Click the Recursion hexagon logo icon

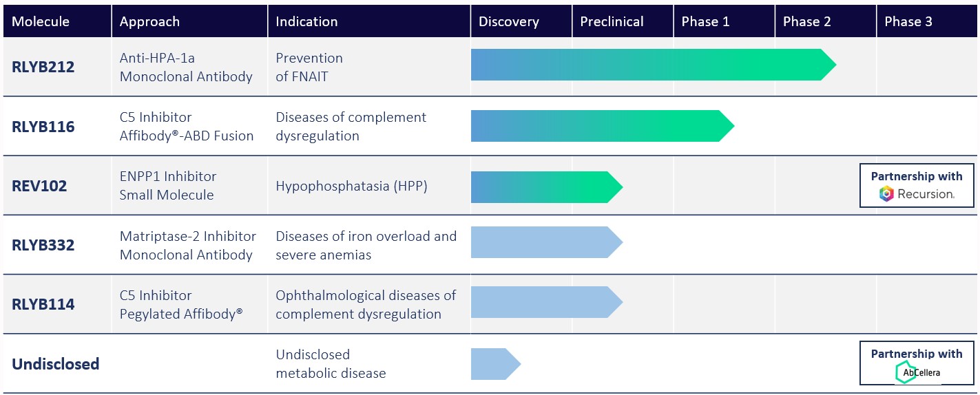pos(886,194)
